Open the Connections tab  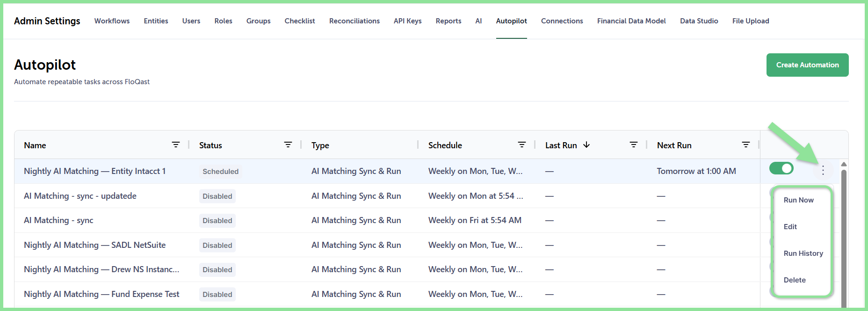click(x=562, y=21)
